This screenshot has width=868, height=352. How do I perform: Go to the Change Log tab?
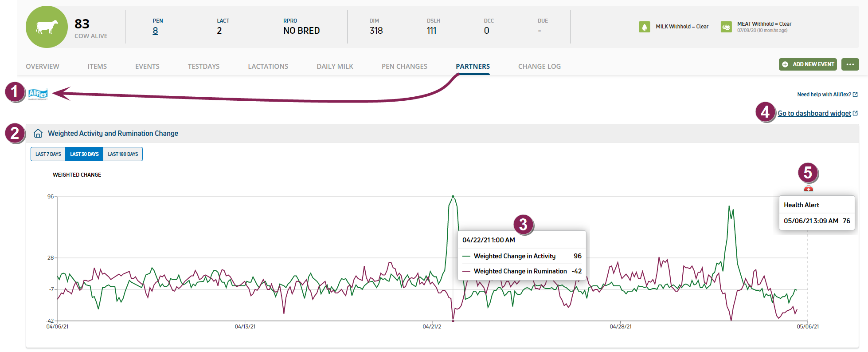(539, 67)
